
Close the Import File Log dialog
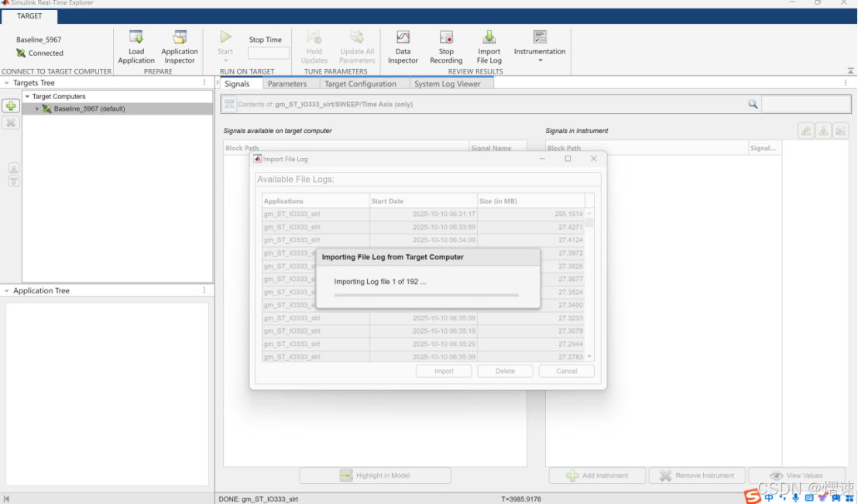pos(594,159)
